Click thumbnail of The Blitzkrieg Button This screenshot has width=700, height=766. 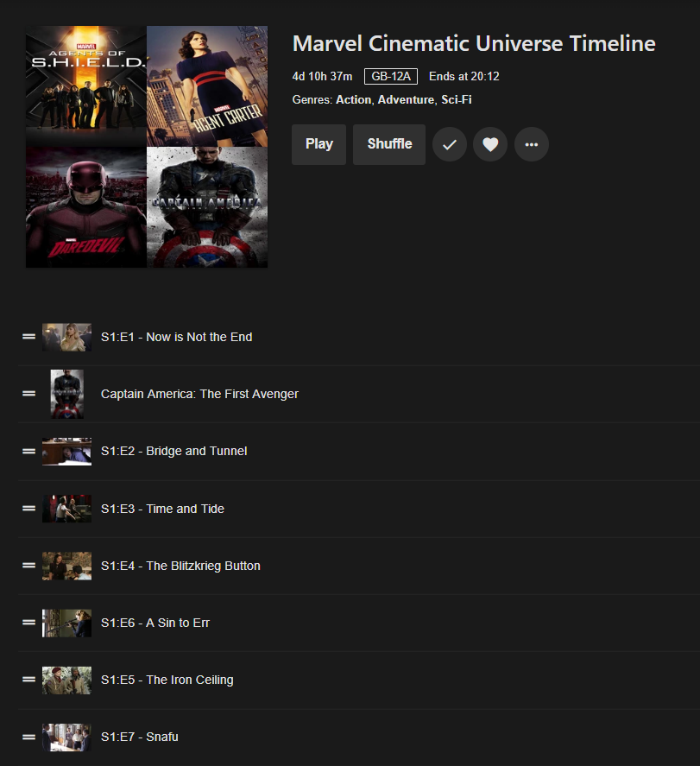[x=66, y=566]
